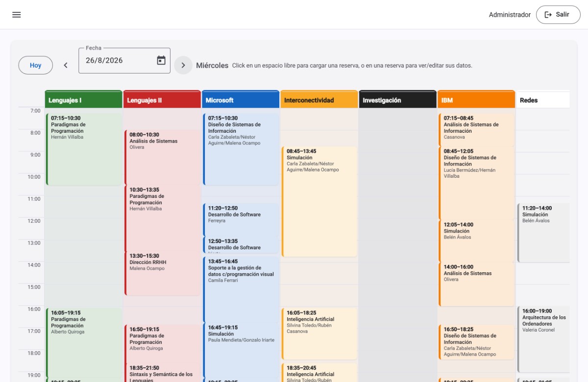Viewport: 588px width, 382px height.
Task: Go to the previous day with the left chevron
Action: coord(66,65)
